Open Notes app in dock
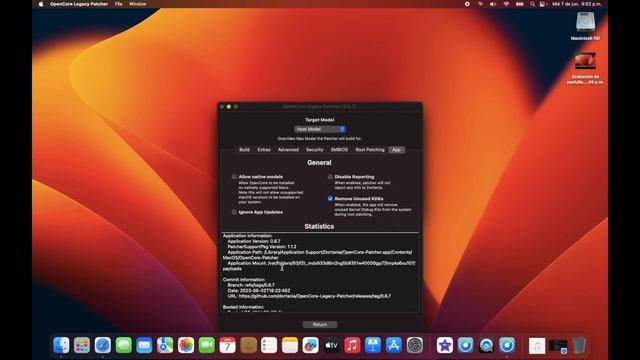The height and width of the screenshot is (360, 640). click(x=290, y=345)
